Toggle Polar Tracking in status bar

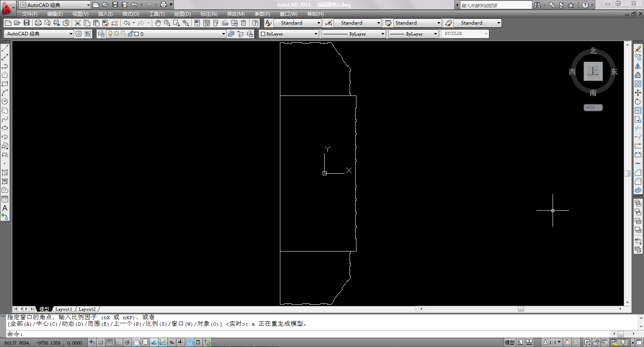click(x=127, y=343)
